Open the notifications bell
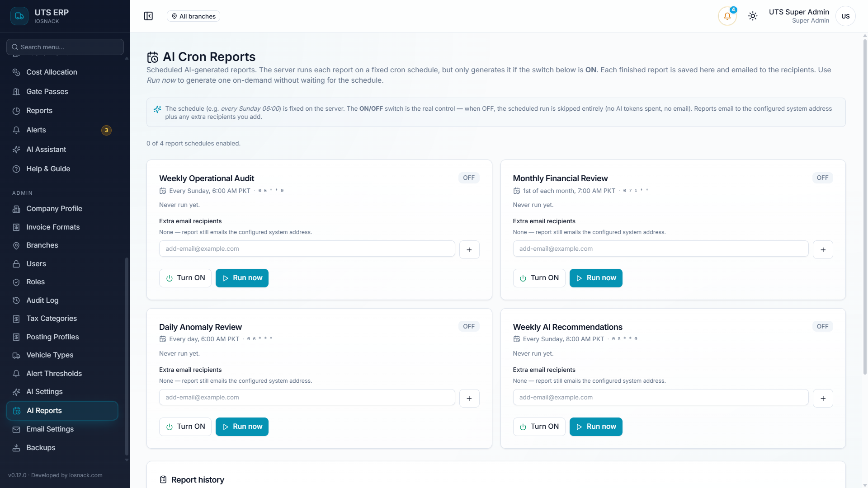 pos(727,16)
